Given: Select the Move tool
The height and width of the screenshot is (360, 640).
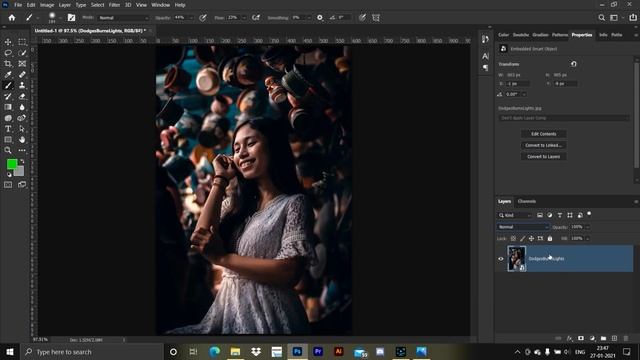Looking at the screenshot, I should [x=8, y=42].
